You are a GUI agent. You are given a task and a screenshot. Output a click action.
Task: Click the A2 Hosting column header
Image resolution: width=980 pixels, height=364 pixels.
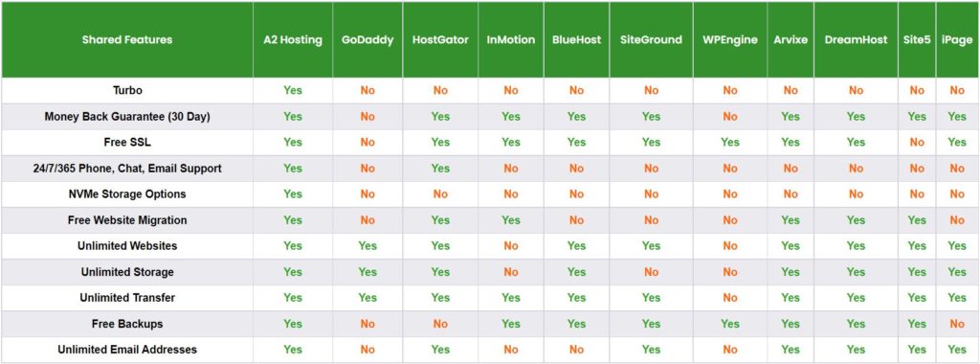293,40
